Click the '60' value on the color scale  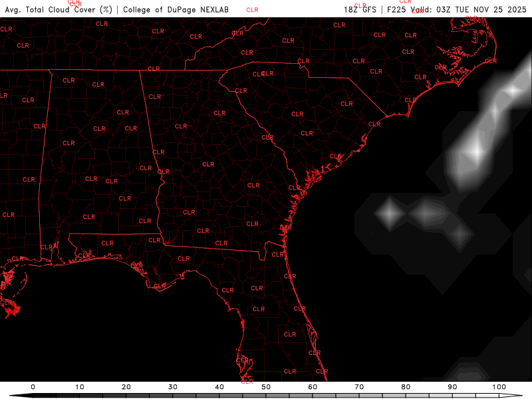point(313,387)
